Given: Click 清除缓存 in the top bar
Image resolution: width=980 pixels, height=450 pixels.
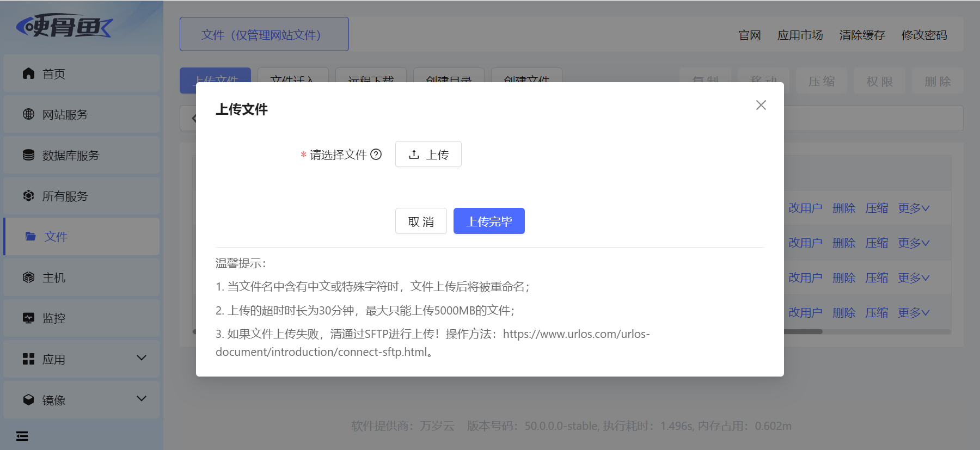Looking at the screenshot, I should (x=862, y=35).
